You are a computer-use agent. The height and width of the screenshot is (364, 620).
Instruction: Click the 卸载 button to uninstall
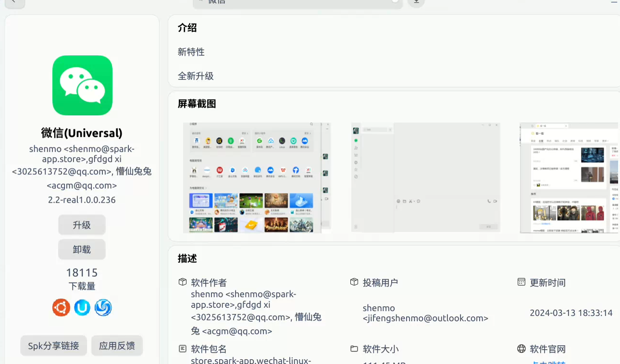[x=82, y=249]
